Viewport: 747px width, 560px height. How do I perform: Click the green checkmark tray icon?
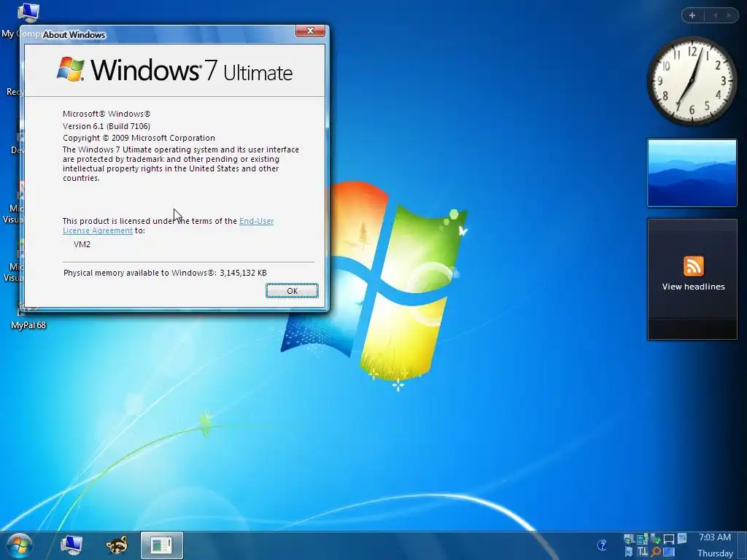point(656,539)
